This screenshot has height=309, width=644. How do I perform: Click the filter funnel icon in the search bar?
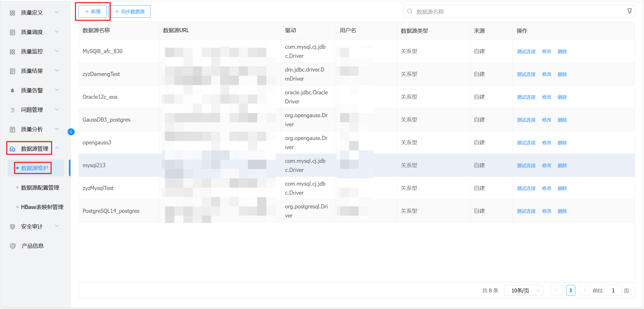[629, 11]
